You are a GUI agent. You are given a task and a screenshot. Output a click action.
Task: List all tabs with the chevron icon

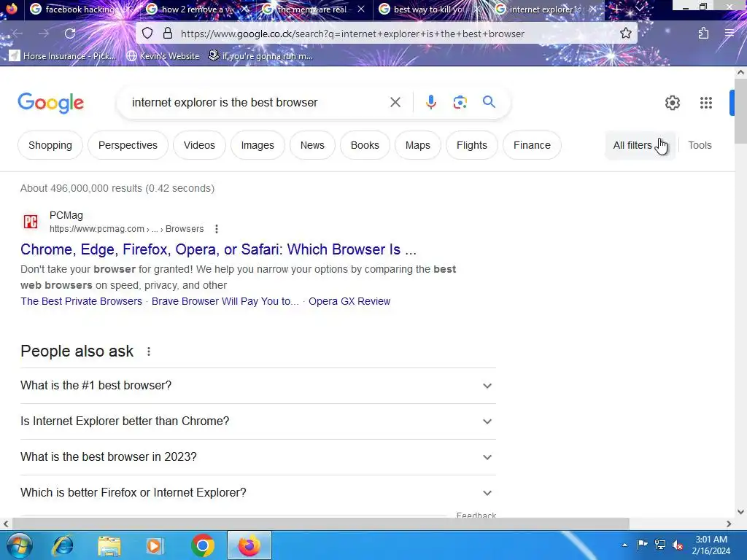(639, 9)
